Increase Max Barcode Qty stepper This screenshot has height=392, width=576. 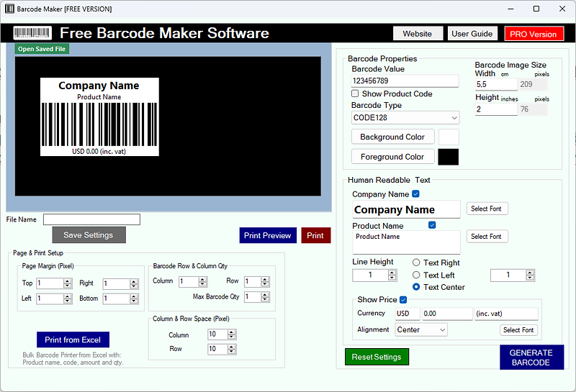pyautogui.click(x=265, y=295)
